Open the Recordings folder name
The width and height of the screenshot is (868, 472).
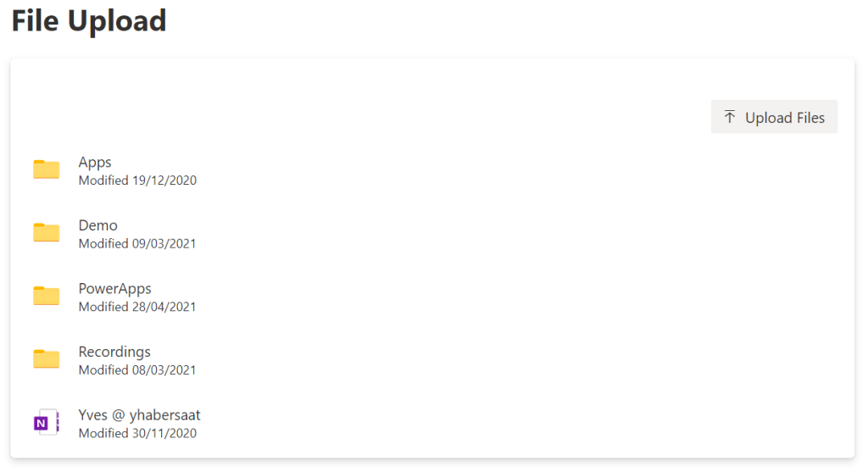coord(114,352)
